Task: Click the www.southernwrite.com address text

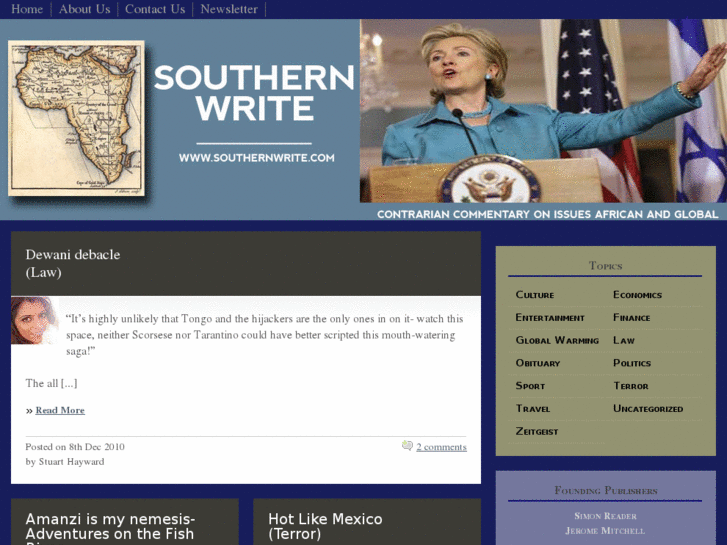Action: [x=256, y=158]
